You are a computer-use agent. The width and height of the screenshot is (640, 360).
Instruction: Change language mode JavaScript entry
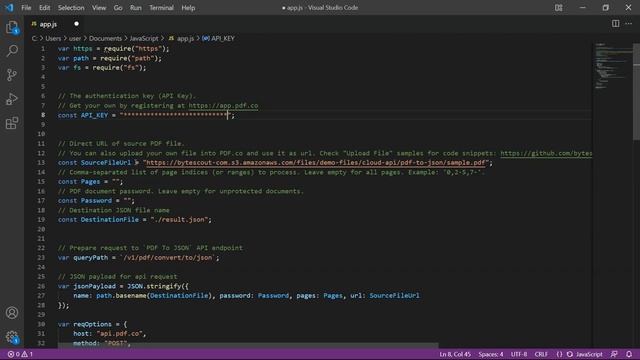[x=589, y=354]
